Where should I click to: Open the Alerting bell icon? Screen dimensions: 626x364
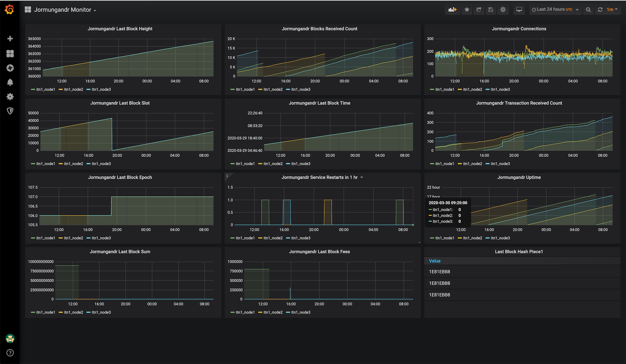[10, 82]
